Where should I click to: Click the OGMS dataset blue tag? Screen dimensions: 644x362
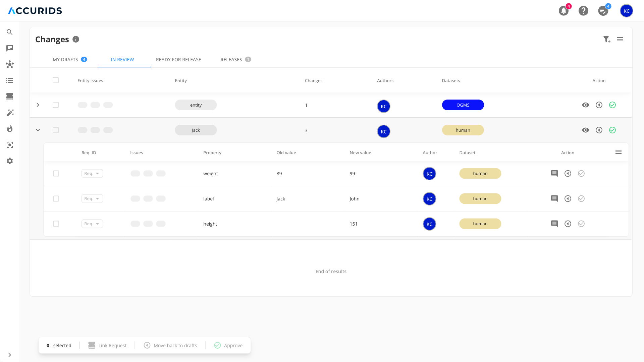coord(463,105)
